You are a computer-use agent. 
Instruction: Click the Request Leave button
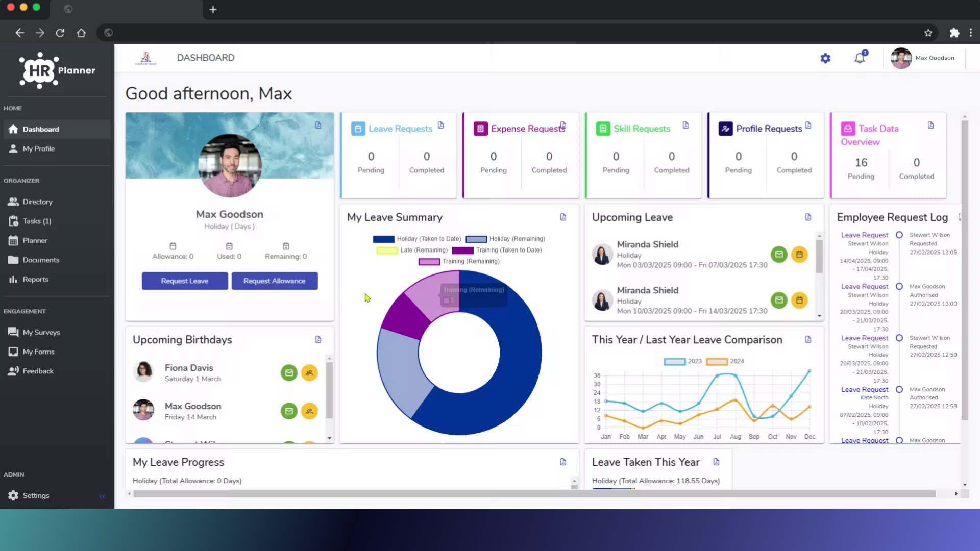pos(185,281)
